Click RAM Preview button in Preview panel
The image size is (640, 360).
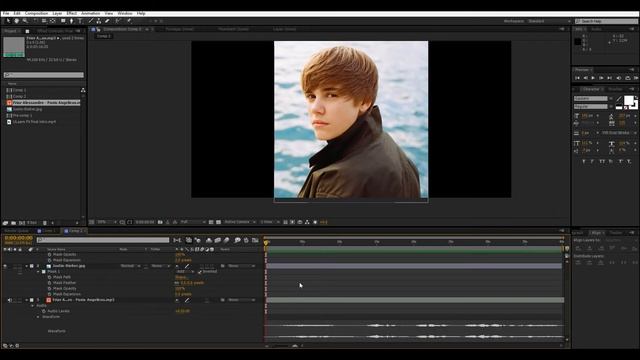(x=636, y=78)
